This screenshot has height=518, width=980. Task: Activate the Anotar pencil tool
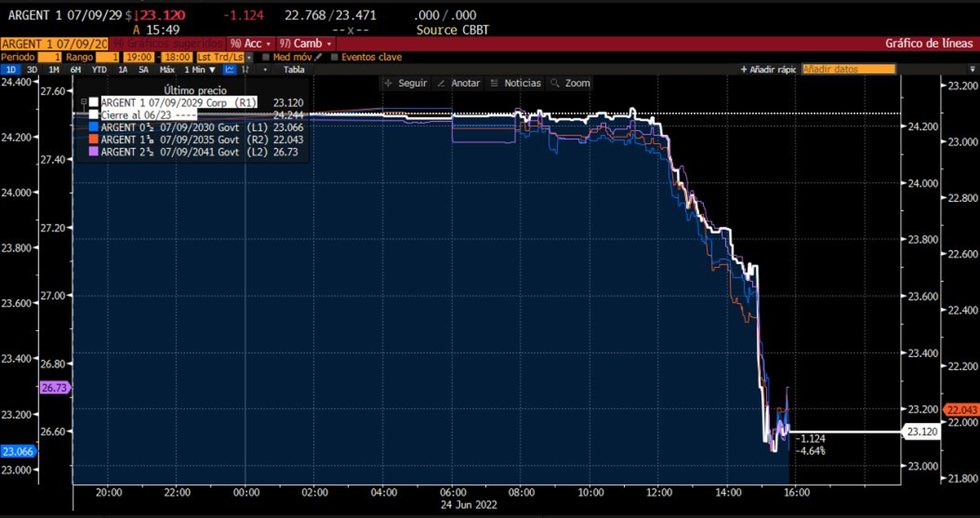click(459, 83)
